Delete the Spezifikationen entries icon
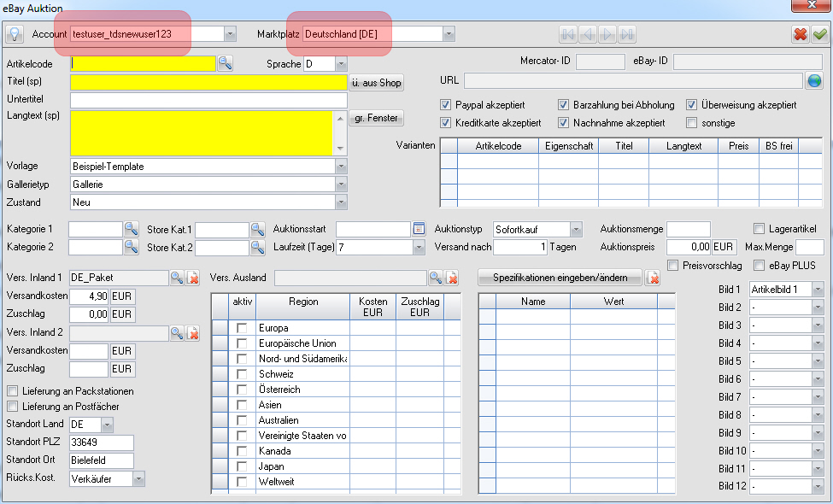The width and height of the screenshot is (833, 504). tap(653, 278)
